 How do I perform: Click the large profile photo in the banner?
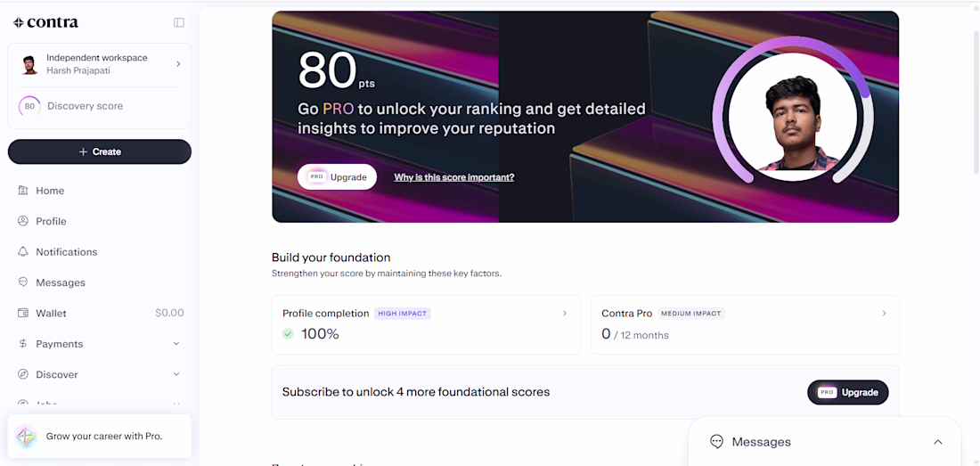[x=793, y=118]
